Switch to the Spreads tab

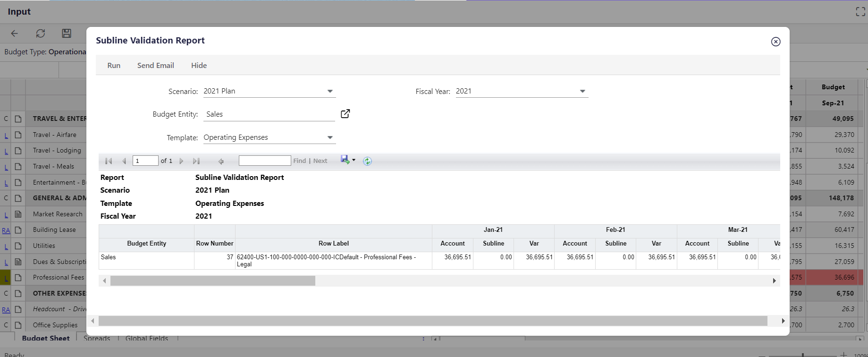click(x=97, y=338)
